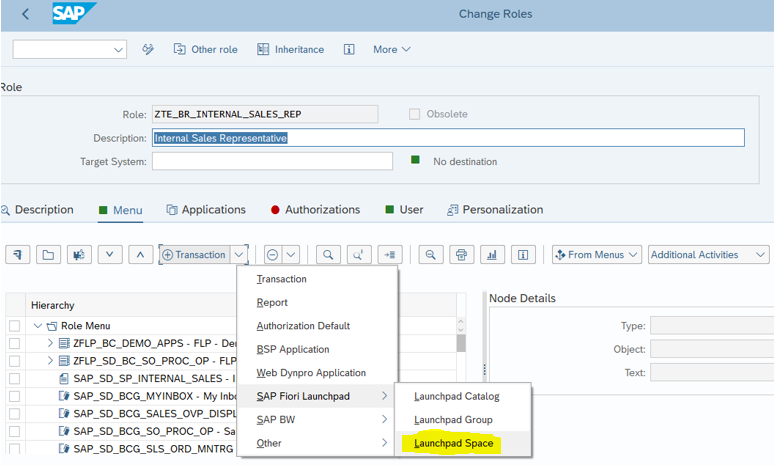Click the bar chart icon
The width and height of the screenshot is (774, 466).
pos(492,255)
